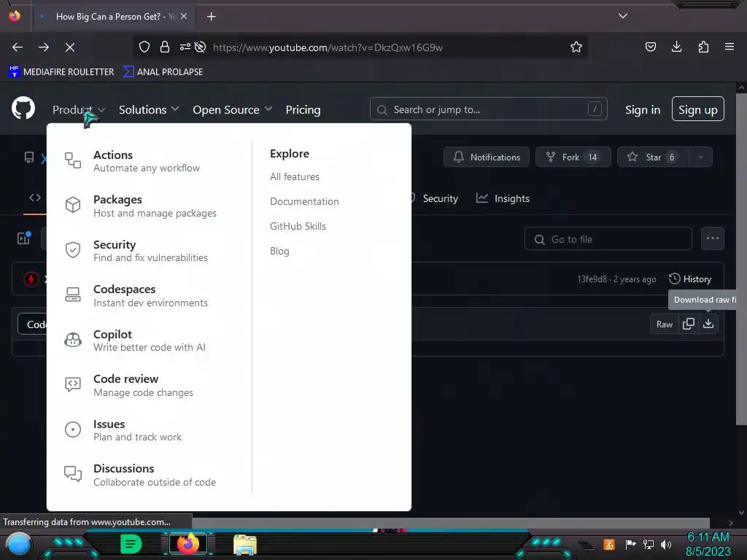The image size is (747, 560).
Task: Click the Packages box icon
Action: [73, 205]
